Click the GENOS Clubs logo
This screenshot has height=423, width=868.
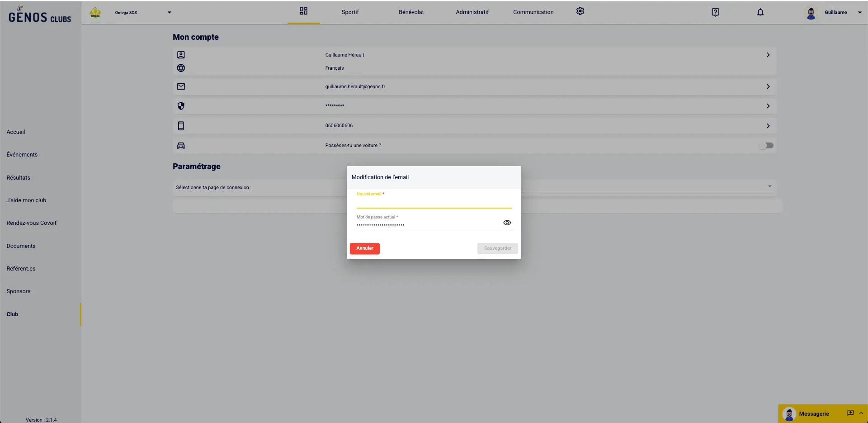point(40,16)
